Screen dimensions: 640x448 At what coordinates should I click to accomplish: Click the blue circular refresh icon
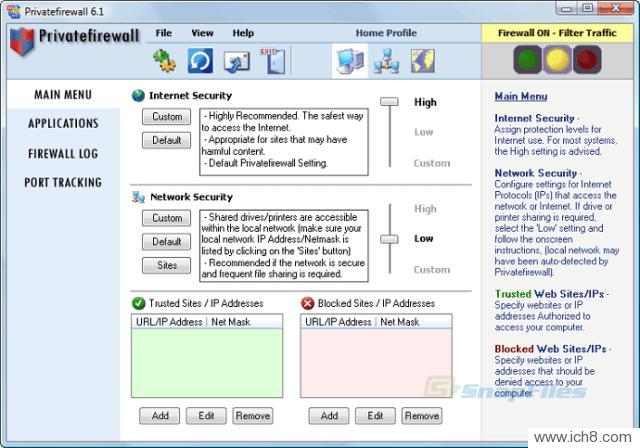(x=200, y=62)
